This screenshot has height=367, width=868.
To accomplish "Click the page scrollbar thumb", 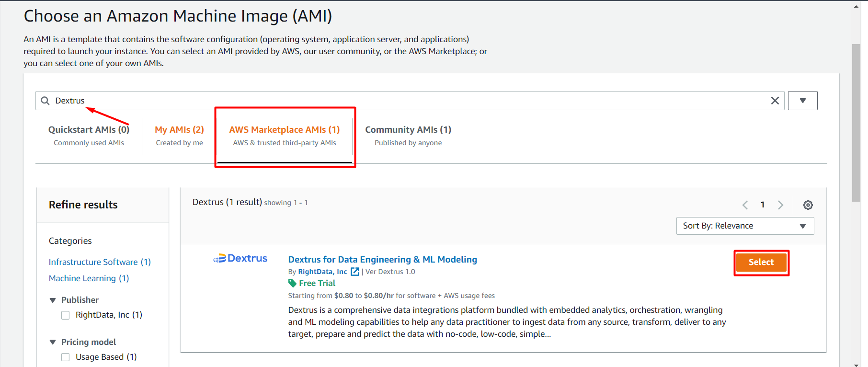I will tap(856, 123).
